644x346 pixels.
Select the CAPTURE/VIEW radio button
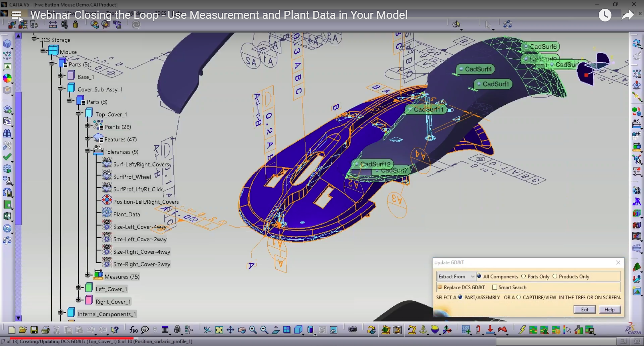tap(519, 297)
